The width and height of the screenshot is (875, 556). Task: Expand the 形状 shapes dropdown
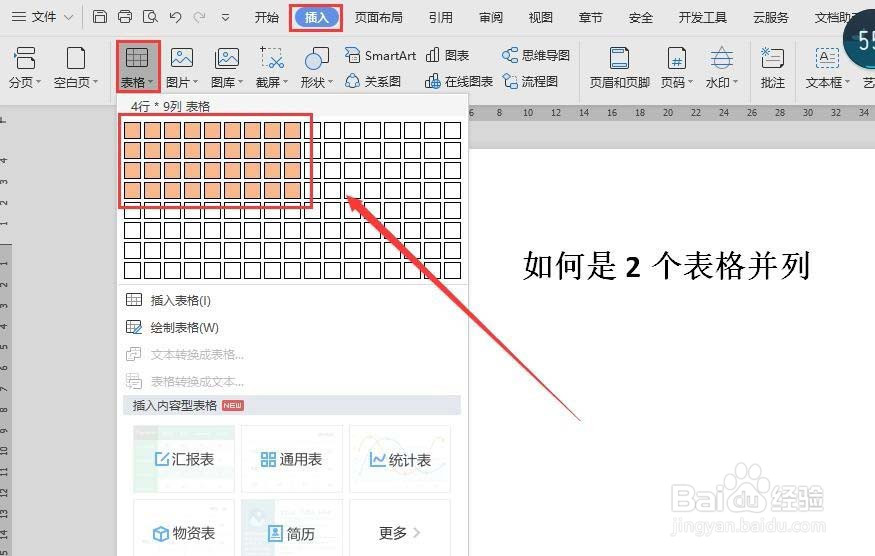(331, 83)
